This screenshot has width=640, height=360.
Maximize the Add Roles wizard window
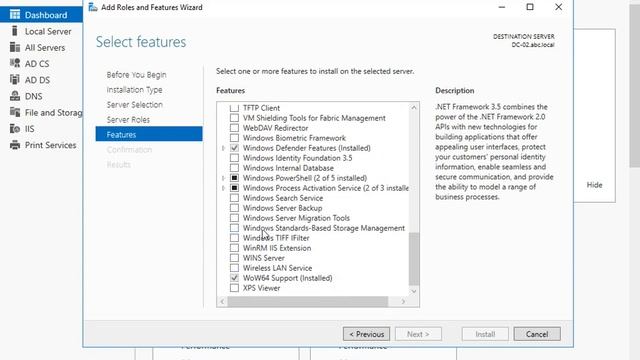[x=530, y=7]
